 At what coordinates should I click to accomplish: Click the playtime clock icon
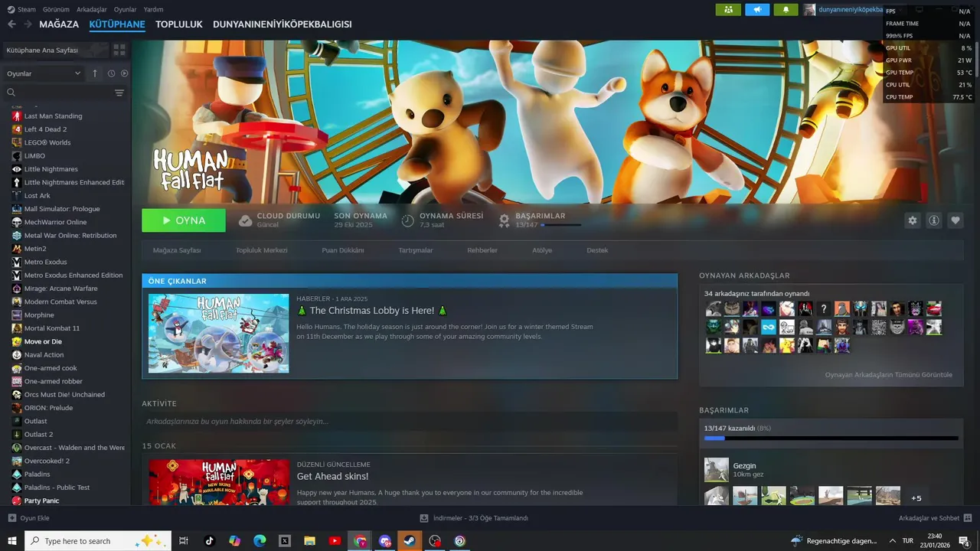408,220
